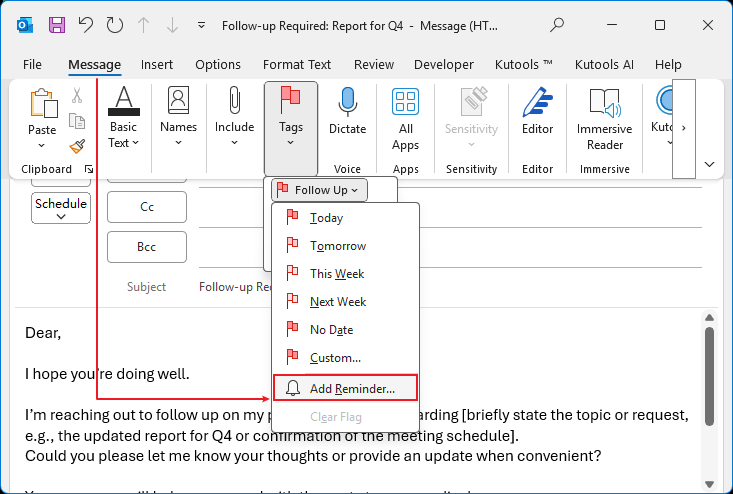The image size is (733, 494).
Task: Choose This Week flag option
Action: (345, 274)
